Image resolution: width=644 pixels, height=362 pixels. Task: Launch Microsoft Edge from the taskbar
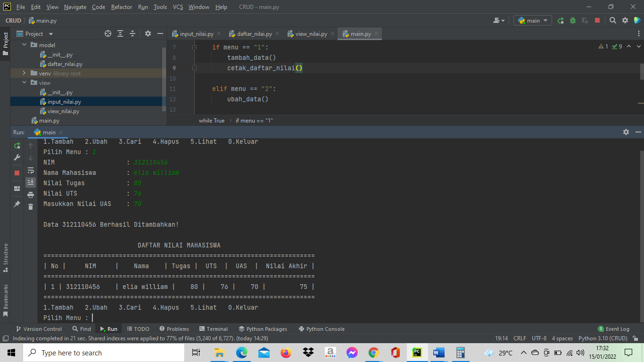point(242,353)
